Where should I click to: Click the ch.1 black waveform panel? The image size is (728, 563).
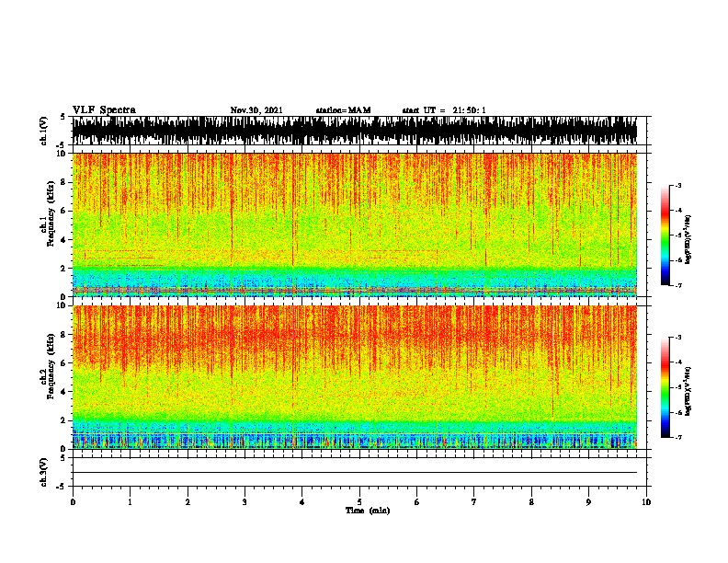point(355,131)
